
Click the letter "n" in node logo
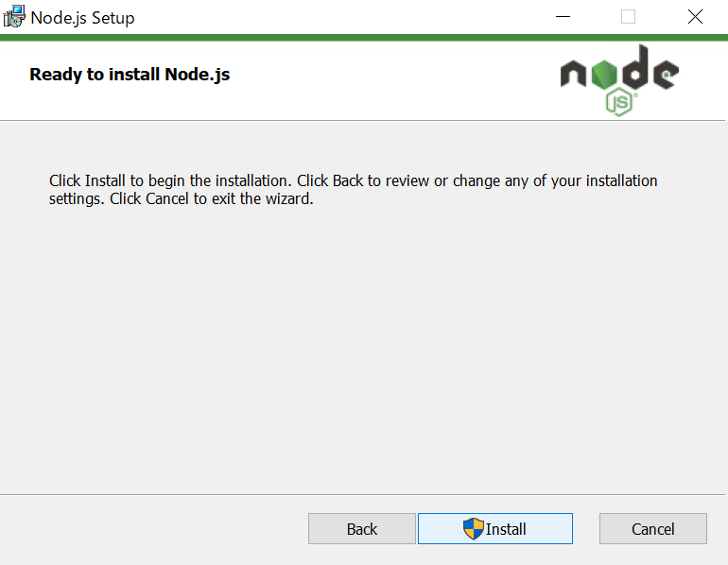coord(573,75)
